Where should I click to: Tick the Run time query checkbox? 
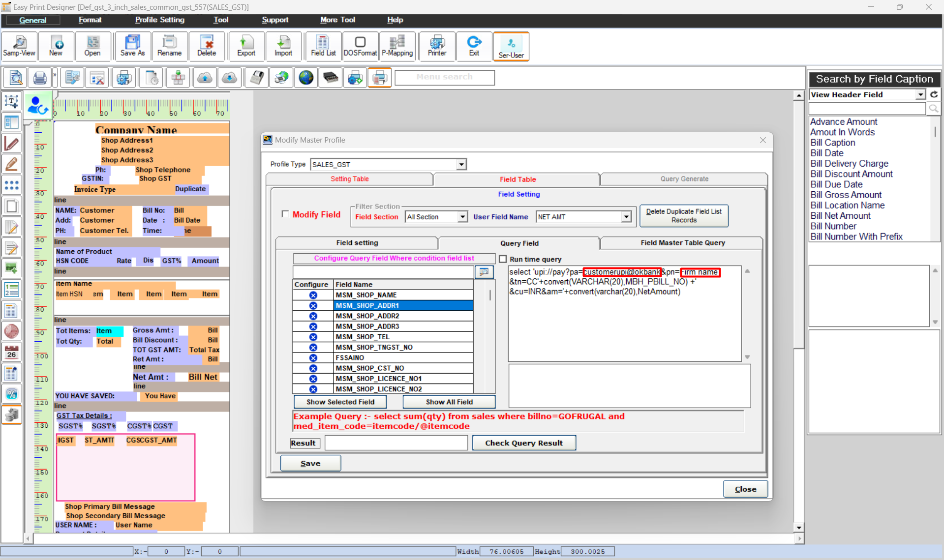[x=503, y=259]
